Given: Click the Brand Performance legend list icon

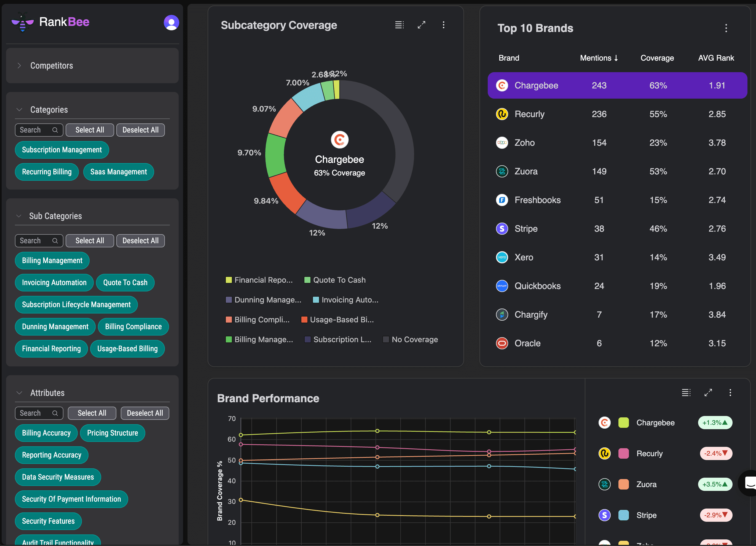Looking at the screenshot, I should click(686, 393).
